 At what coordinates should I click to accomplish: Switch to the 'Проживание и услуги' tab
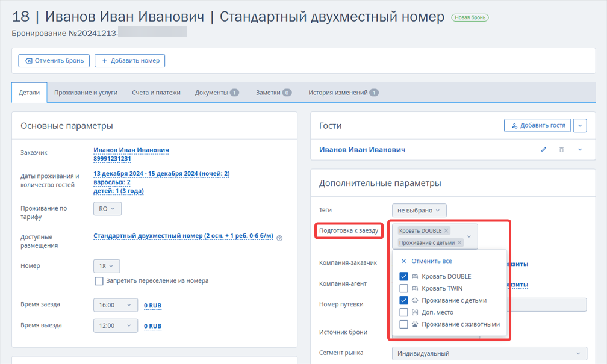(86, 93)
